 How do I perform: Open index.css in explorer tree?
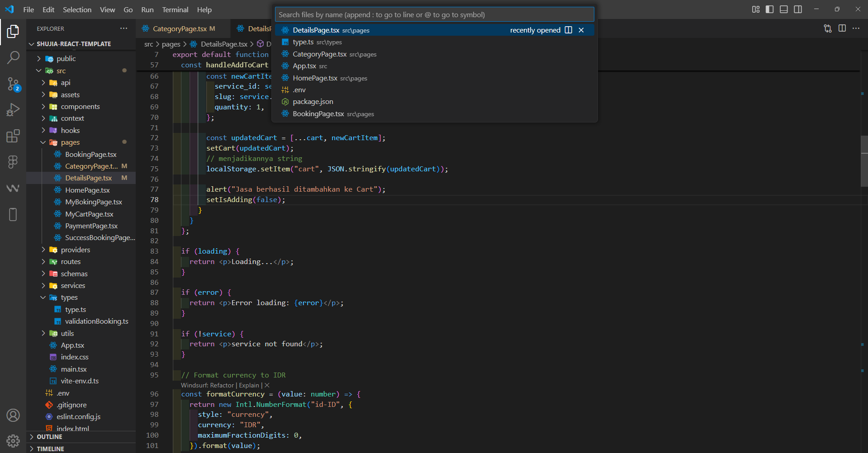75,357
